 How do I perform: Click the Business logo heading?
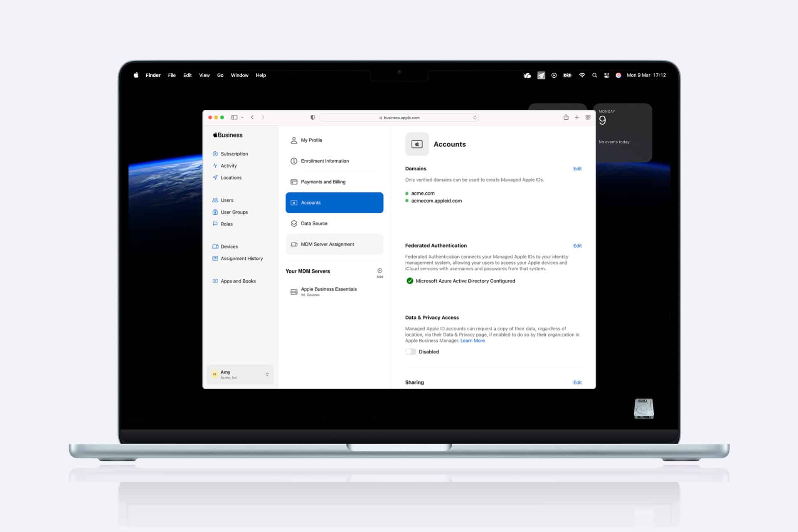pos(227,135)
